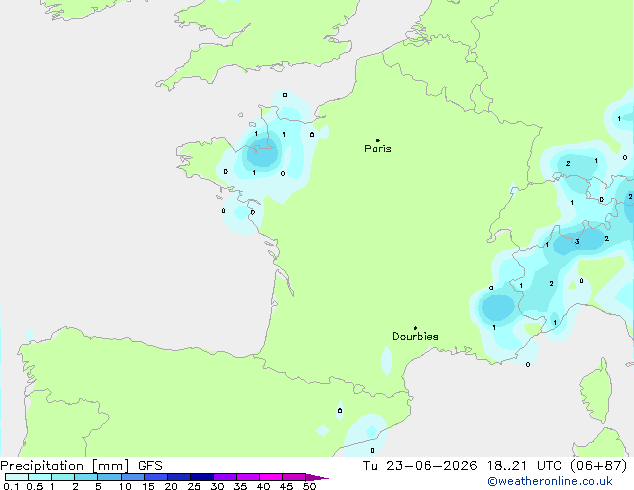Click the legend value '35'
This screenshot has width=634, height=490.
[240, 486]
